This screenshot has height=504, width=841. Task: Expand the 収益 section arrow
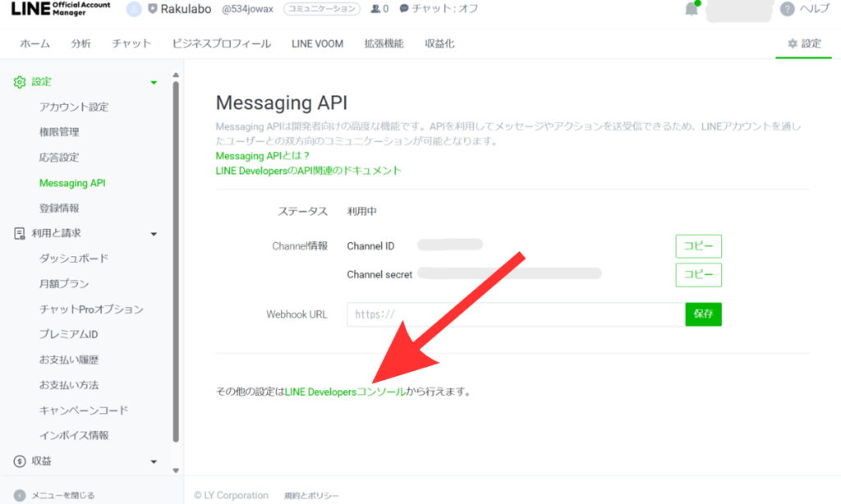(154, 461)
